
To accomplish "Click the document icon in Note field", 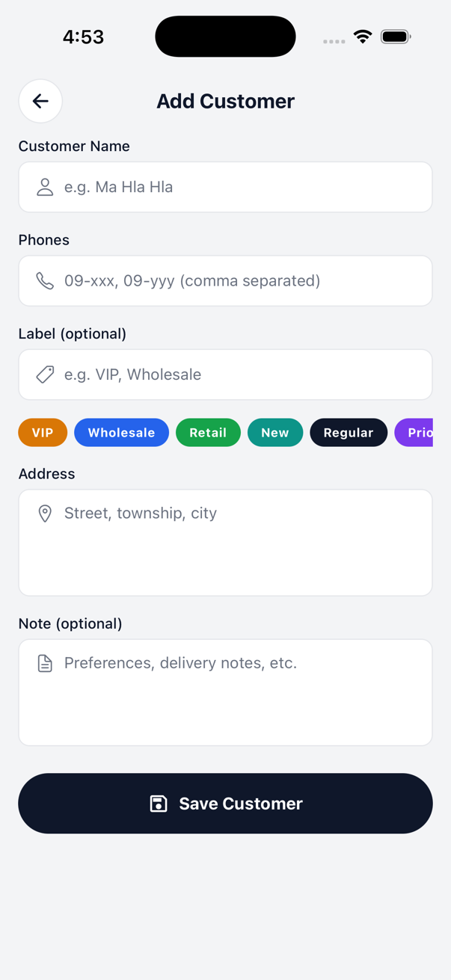I will pos(45,663).
